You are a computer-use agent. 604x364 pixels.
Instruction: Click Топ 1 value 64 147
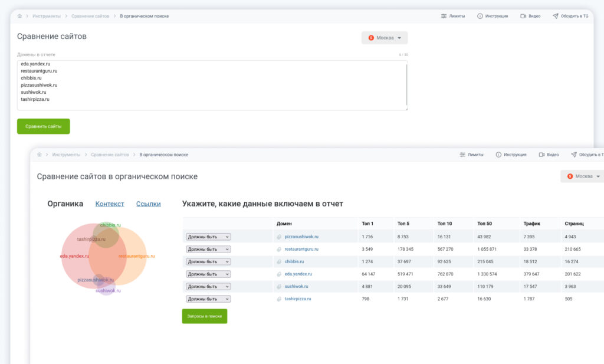(x=368, y=274)
